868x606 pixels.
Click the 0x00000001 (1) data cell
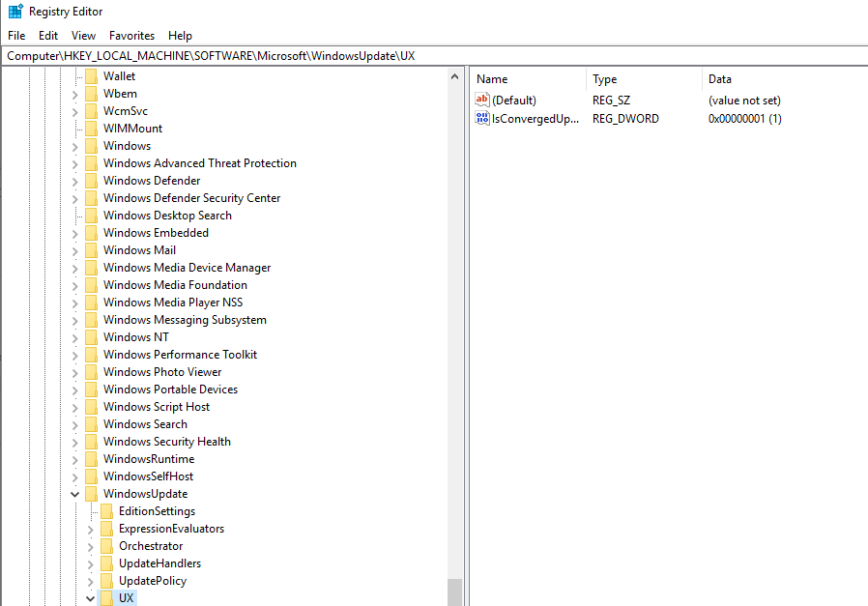(744, 119)
